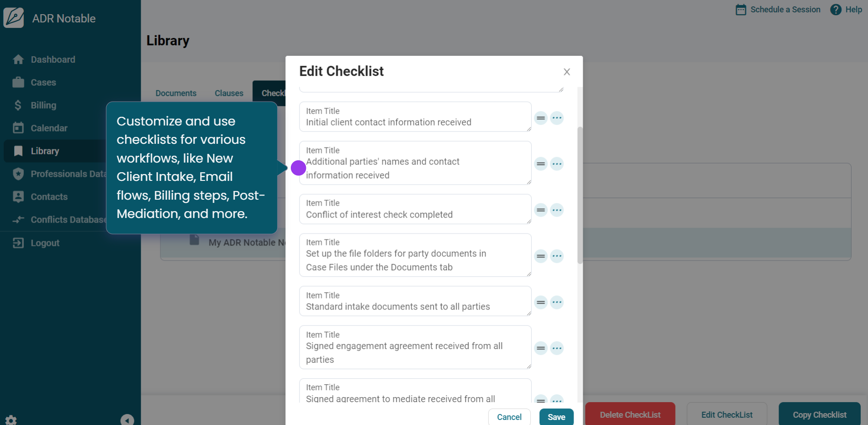Open options menu for Initial client contact item
Image resolution: width=868 pixels, height=425 pixels.
pyautogui.click(x=557, y=118)
